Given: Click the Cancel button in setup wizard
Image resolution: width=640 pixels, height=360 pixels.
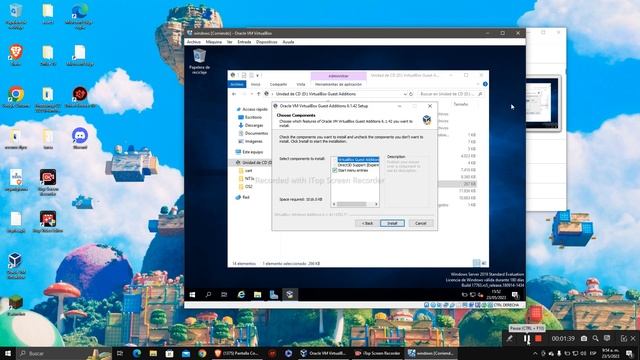Looking at the screenshot, I should 420,223.
